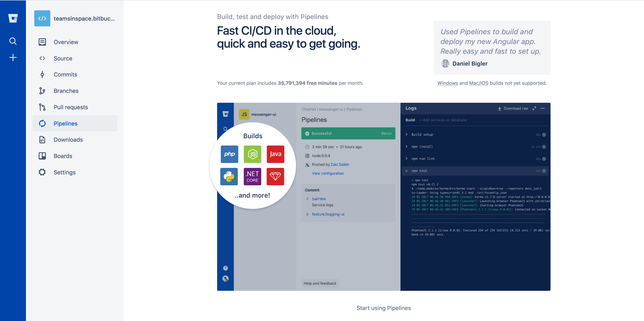Select the .NET Core build icon
This screenshot has width=644, height=321.
(x=252, y=176)
